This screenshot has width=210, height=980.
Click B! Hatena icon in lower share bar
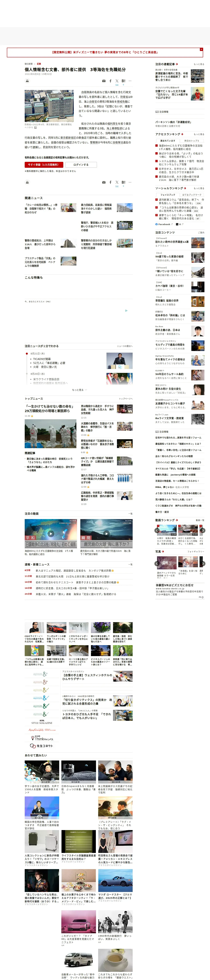123,182
